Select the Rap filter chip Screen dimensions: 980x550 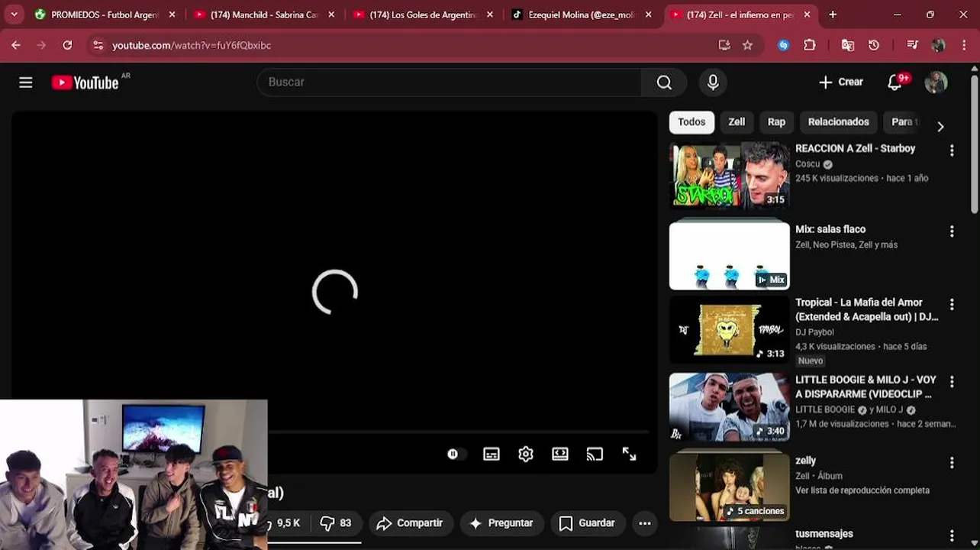[776, 122]
